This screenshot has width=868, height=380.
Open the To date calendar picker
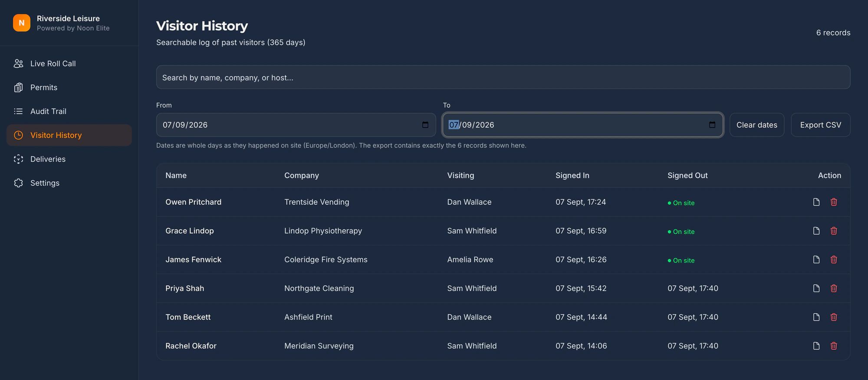pyautogui.click(x=712, y=125)
